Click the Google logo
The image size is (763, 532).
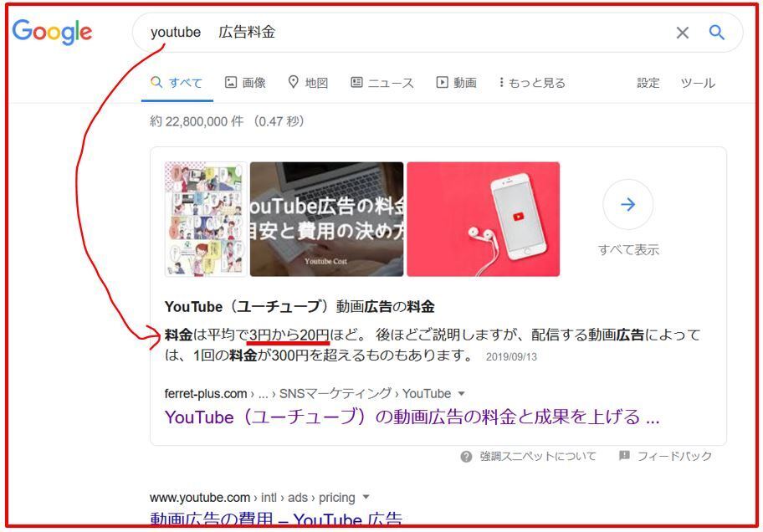[x=52, y=32]
